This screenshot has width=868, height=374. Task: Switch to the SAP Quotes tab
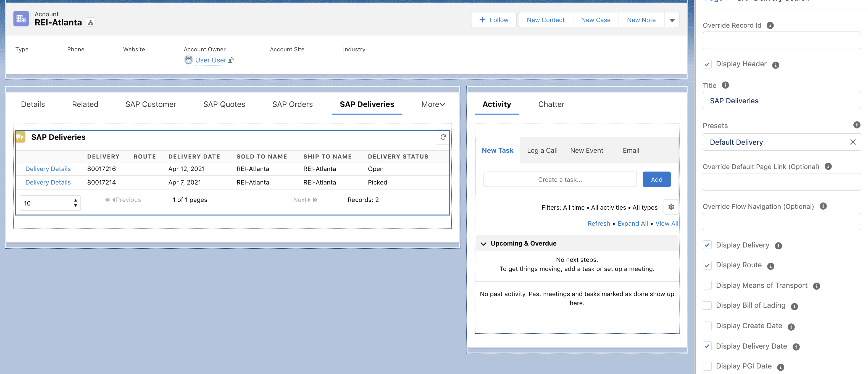click(x=224, y=104)
